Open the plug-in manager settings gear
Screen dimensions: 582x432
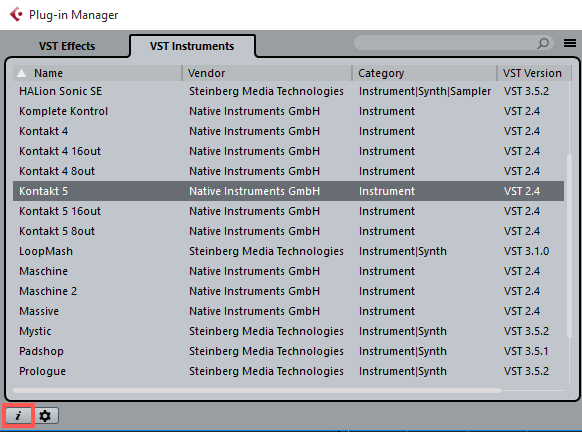click(x=45, y=416)
